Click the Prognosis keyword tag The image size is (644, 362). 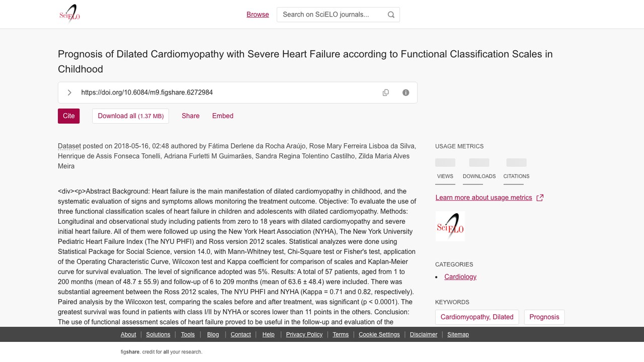(x=544, y=317)
